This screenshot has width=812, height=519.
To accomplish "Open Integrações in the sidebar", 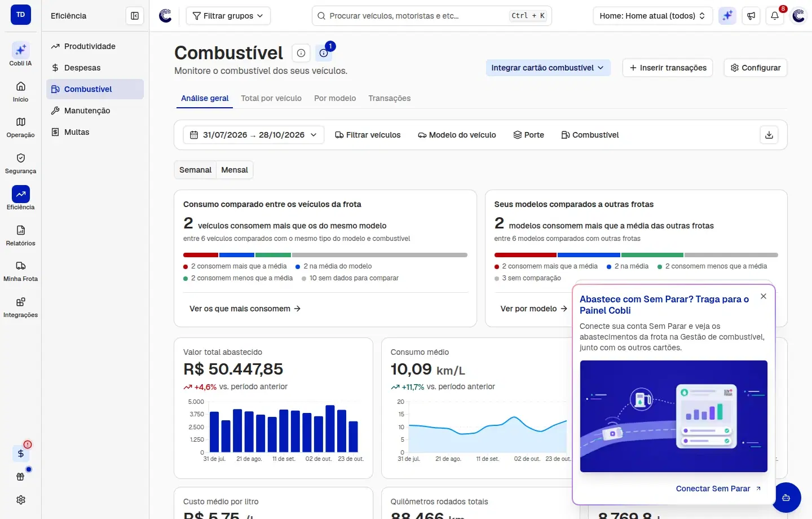I will (20, 307).
